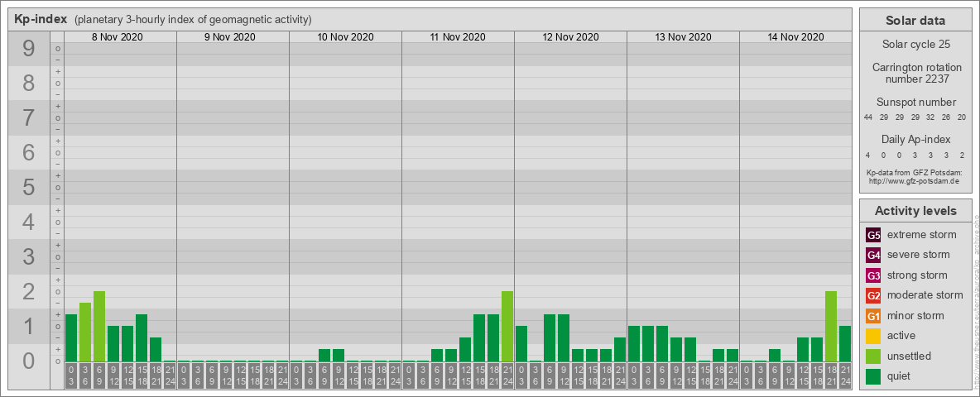Click the moderate storm legend label

point(925,295)
